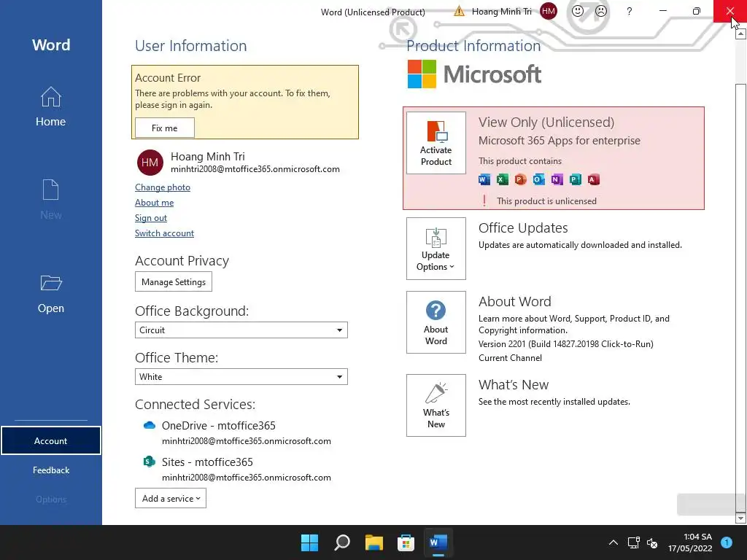Go to the Open files page
Image resolution: width=747 pixels, height=560 pixels.
[50, 294]
